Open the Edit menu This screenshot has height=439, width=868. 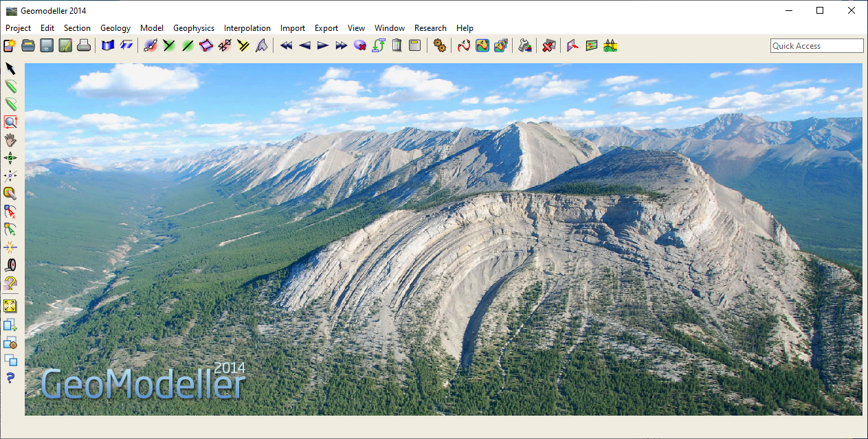tap(47, 28)
